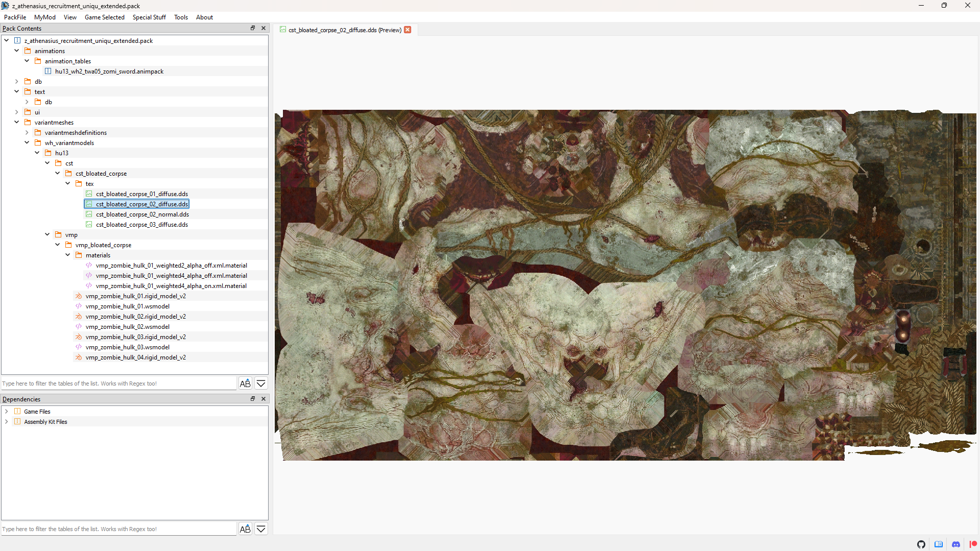Click the animations folder icon
This screenshot has height=551, width=980.
pos(28,51)
